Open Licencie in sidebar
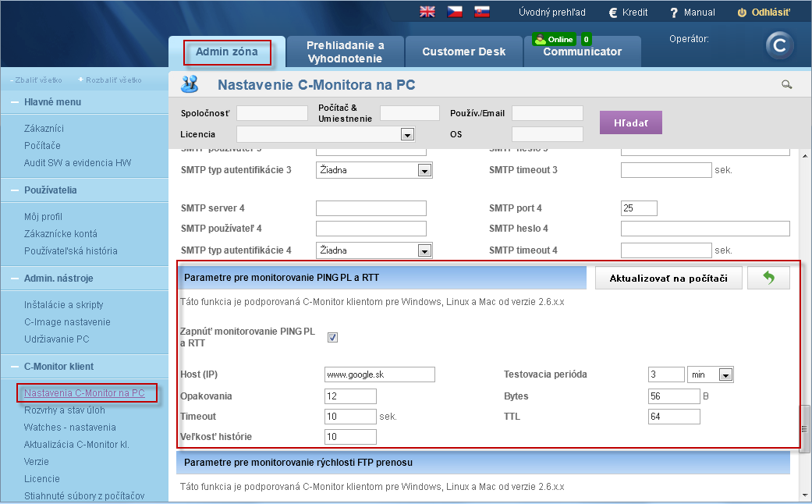 [42, 478]
